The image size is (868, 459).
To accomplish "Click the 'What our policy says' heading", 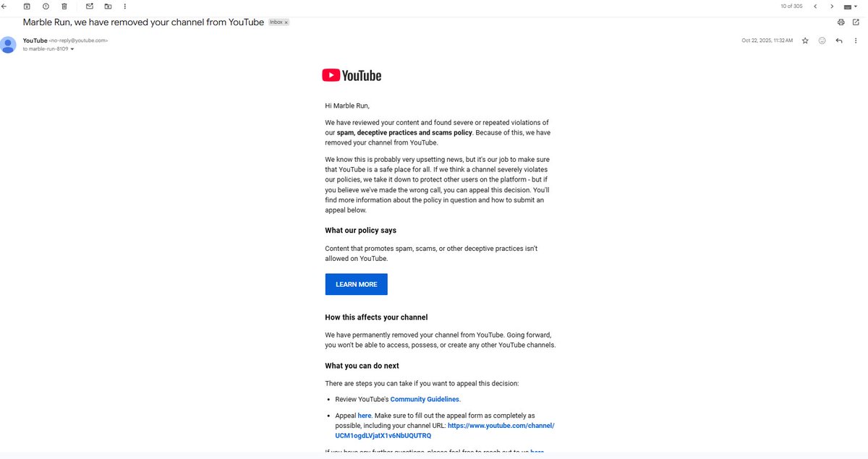I will (361, 231).
